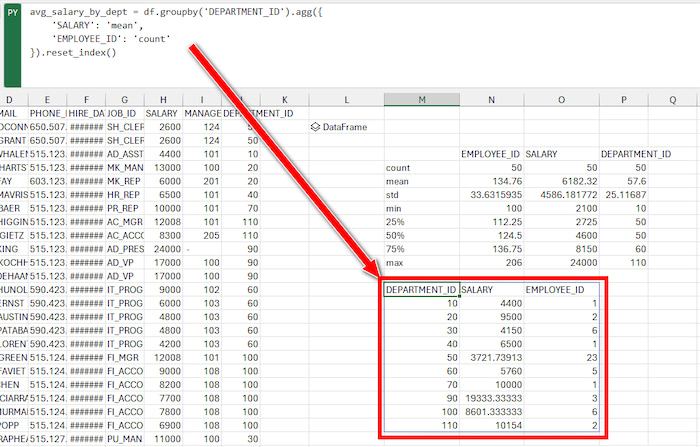Select column G header
700x447 pixels.
click(123, 100)
